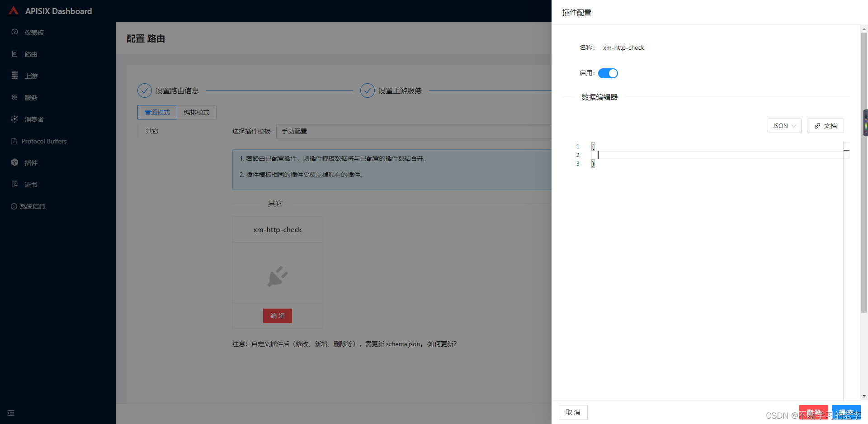Viewport: 868px width, 424px height.
Task: Select the 证书 certificate sidebar icon
Action: coord(14,184)
